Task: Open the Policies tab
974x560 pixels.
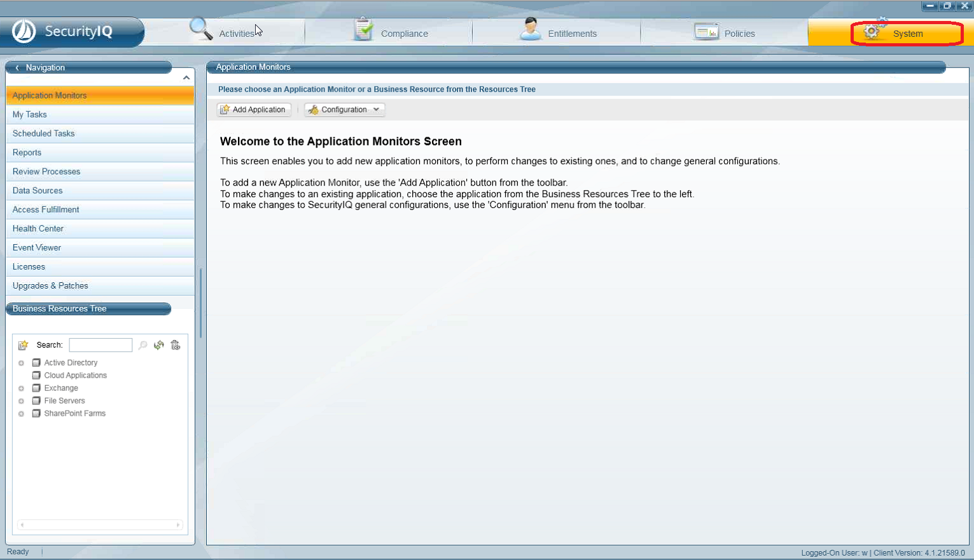Action: (725, 32)
